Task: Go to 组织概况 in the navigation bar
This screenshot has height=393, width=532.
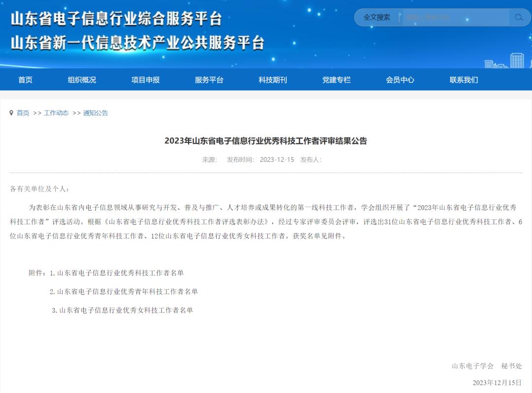Action: tap(82, 80)
